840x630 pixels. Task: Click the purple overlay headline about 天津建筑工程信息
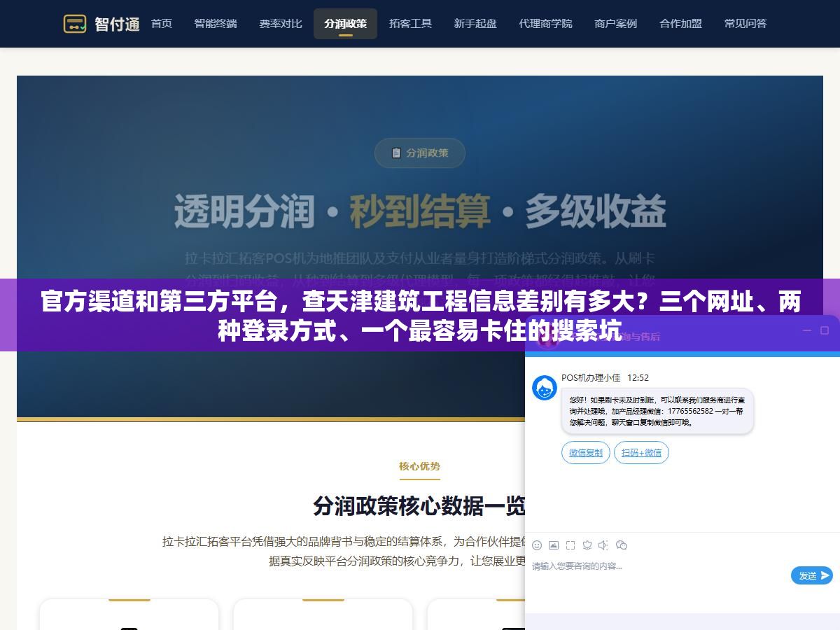click(x=420, y=316)
